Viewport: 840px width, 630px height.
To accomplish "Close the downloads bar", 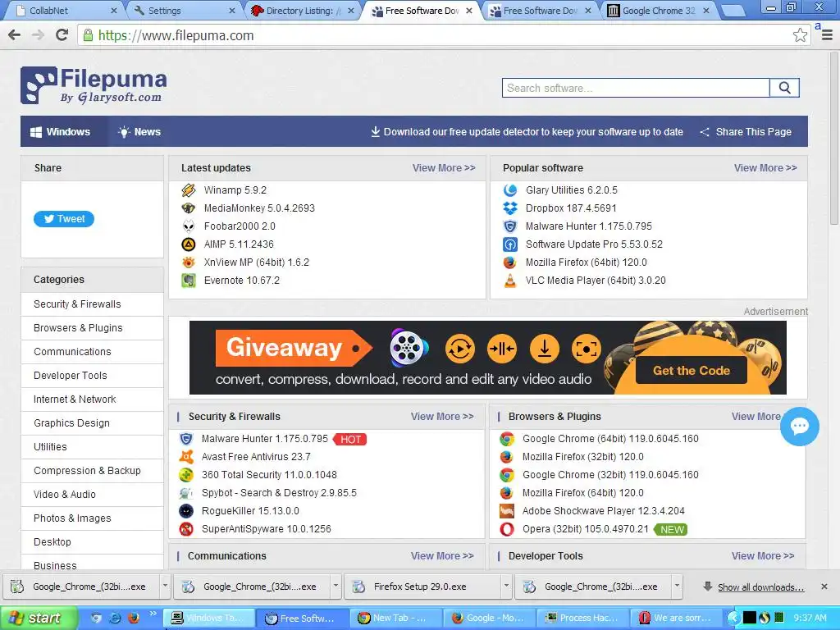I will point(824,586).
